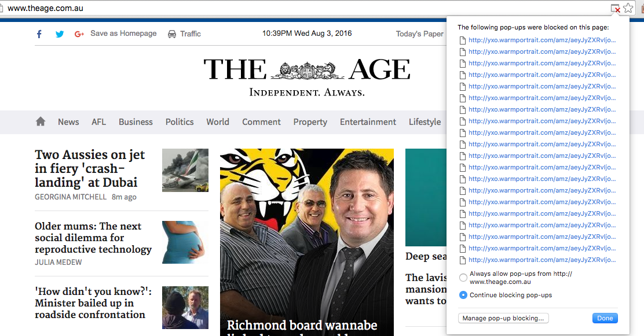644x336 pixels.
Task: Select Continue blocking pop-ups option
Action: tap(463, 295)
